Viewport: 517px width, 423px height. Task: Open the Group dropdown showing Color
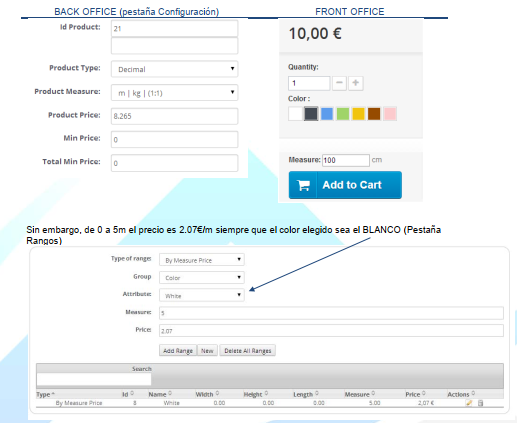[x=202, y=277]
